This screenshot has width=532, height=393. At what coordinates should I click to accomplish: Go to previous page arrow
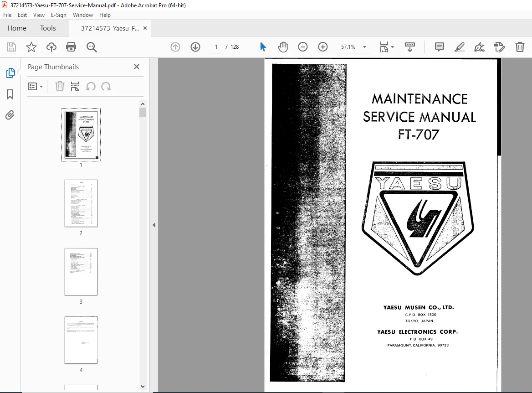pos(175,47)
